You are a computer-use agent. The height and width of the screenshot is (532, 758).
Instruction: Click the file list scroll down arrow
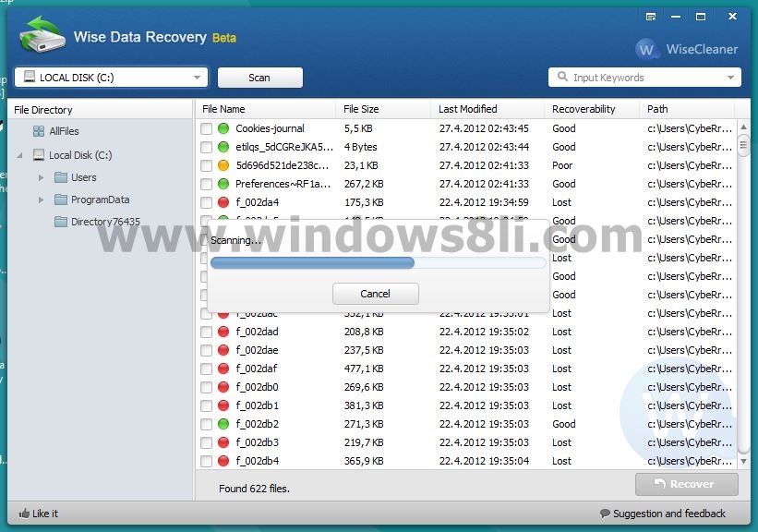coord(743,462)
